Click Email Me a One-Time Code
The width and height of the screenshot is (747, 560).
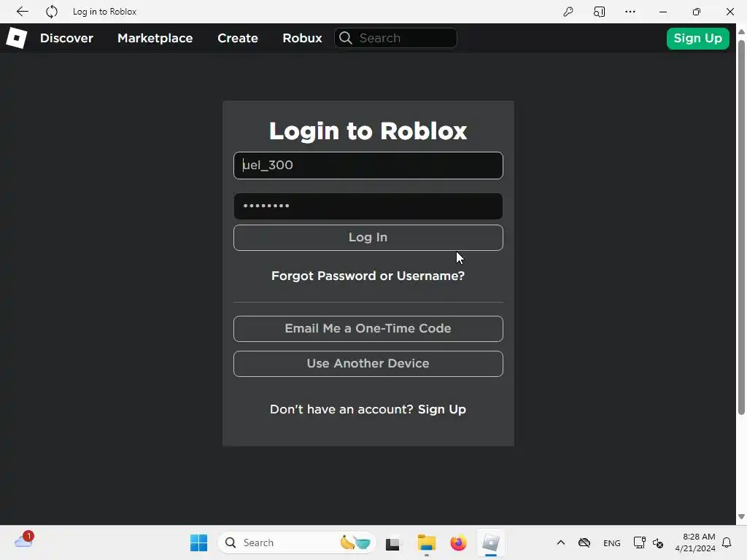point(368,329)
